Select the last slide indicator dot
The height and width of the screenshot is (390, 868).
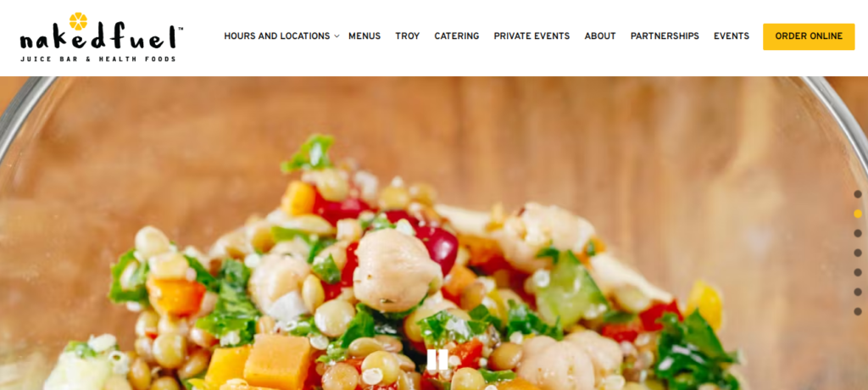858,311
